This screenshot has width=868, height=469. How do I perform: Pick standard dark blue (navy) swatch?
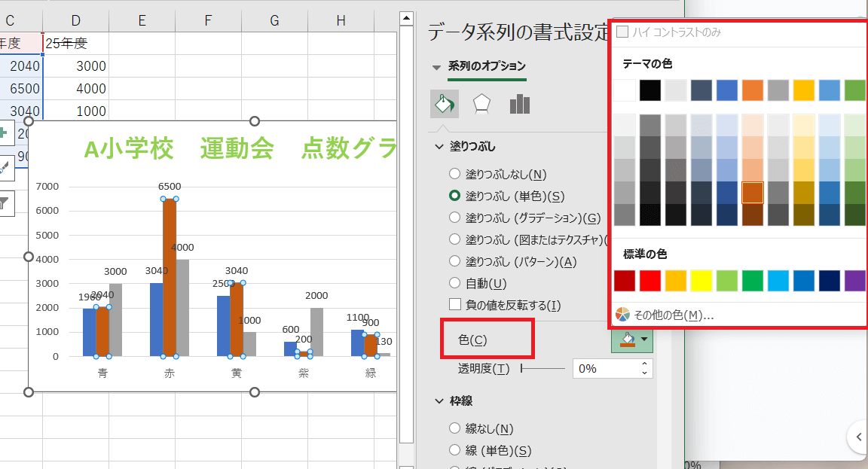coord(830,280)
